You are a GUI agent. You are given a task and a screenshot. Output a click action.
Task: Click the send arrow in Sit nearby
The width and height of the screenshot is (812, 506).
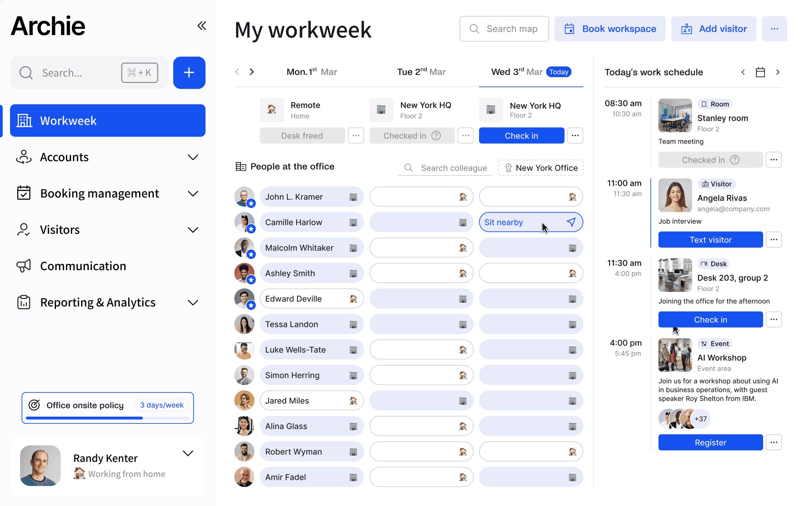[571, 222]
